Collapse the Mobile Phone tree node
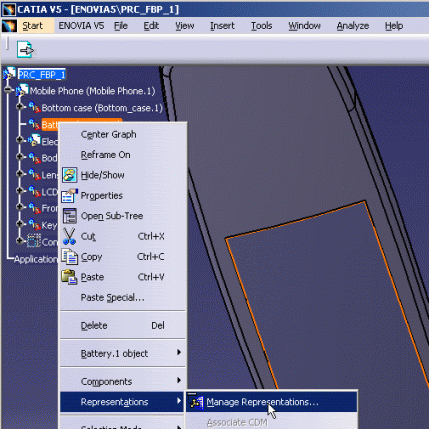 tap(7, 90)
